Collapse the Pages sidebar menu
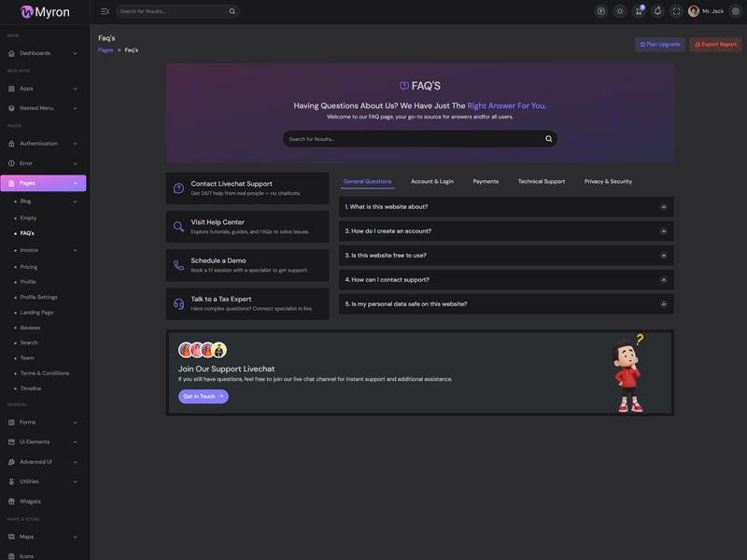The image size is (747, 560). tap(43, 183)
